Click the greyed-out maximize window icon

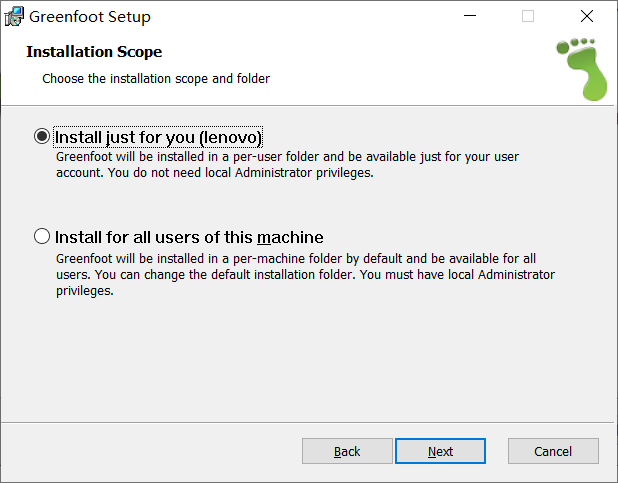coord(528,16)
